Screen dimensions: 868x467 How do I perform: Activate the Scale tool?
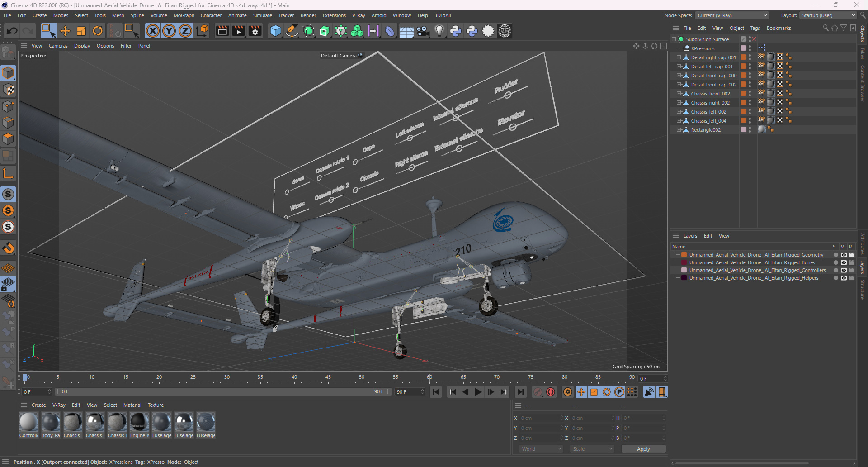point(81,31)
